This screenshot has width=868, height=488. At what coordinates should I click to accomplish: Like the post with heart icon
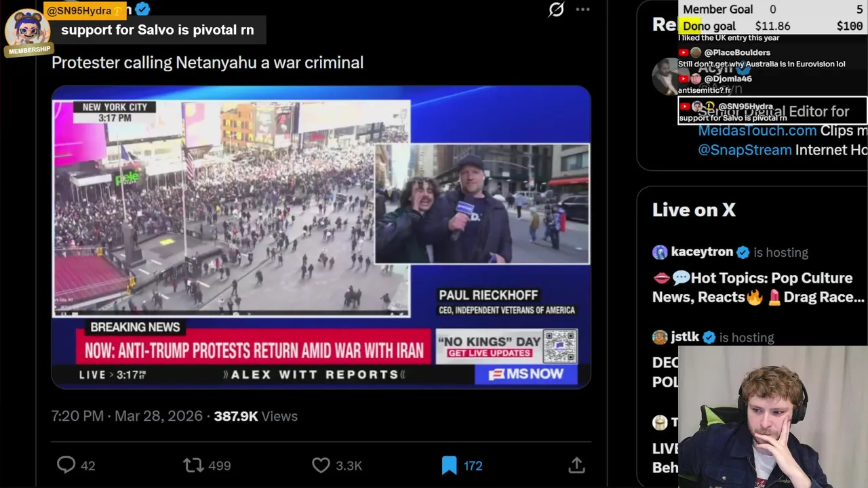(x=321, y=465)
